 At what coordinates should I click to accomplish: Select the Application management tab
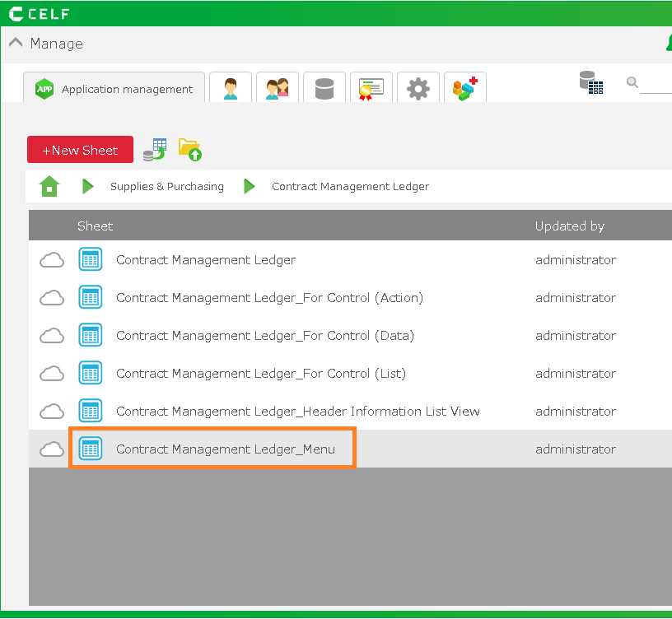[x=115, y=89]
